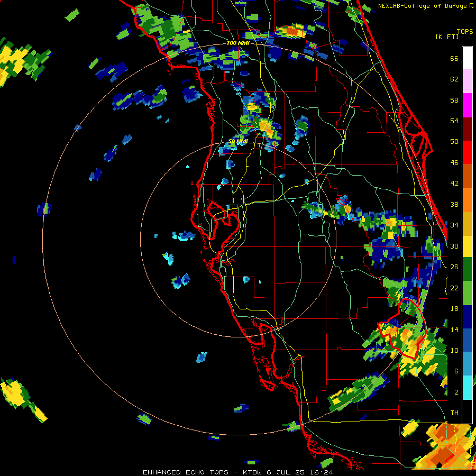The height and width of the screenshot is (476, 476).
Task: Click the "30" legend value
Action: 454,246
